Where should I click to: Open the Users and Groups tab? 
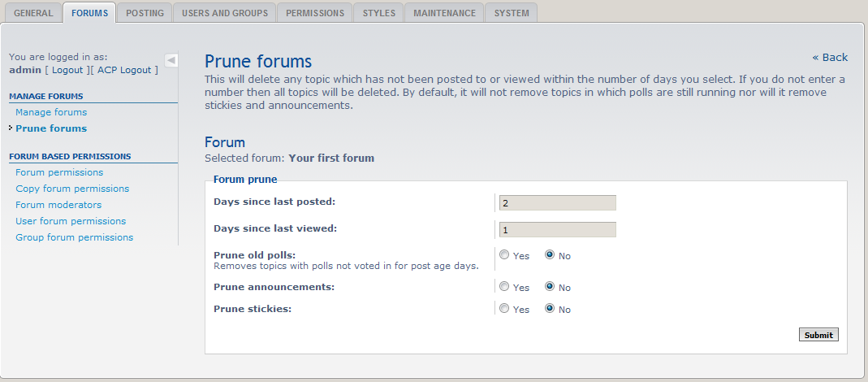pyautogui.click(x=225, y=13)
